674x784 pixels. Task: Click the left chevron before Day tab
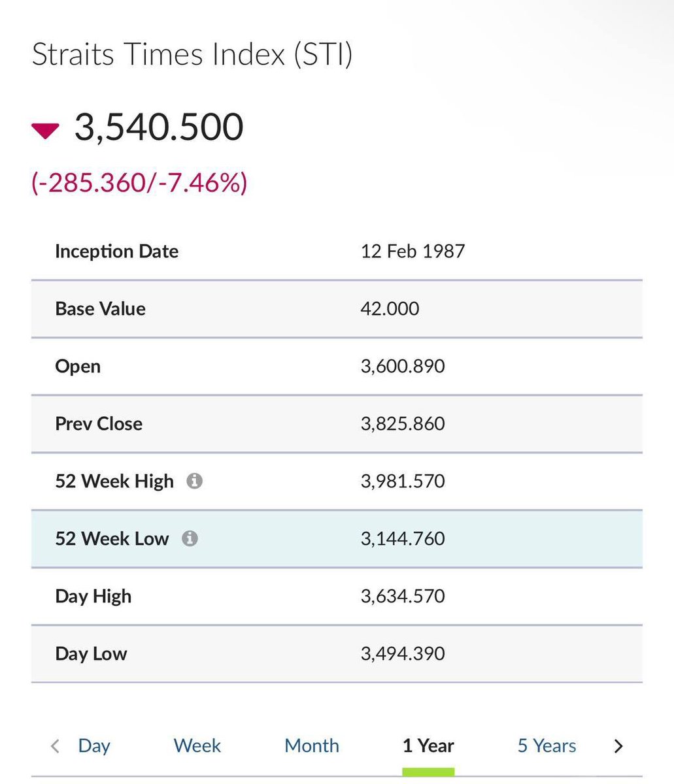tap(55, 745)
